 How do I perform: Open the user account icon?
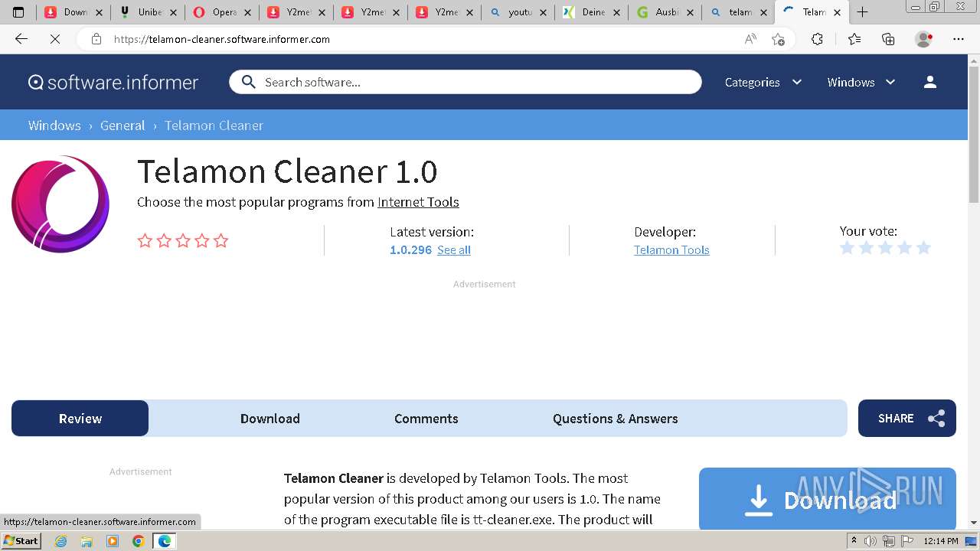930,82
